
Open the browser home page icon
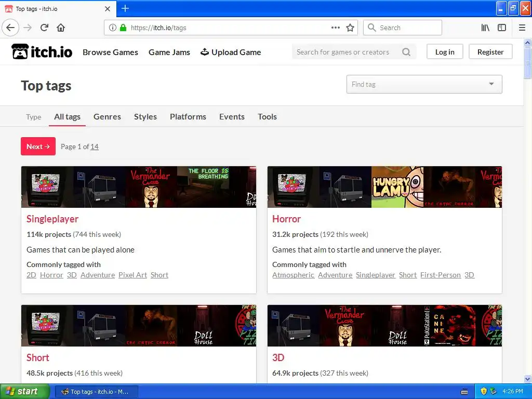click(61, 28)
